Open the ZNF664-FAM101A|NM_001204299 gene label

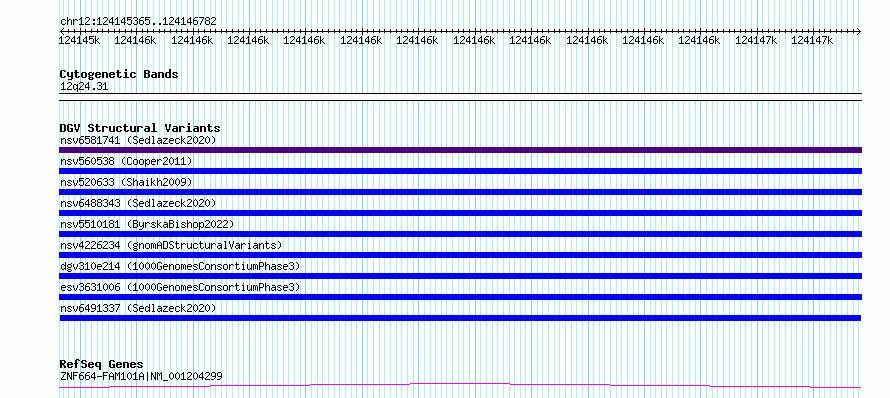tap(141, 376)
